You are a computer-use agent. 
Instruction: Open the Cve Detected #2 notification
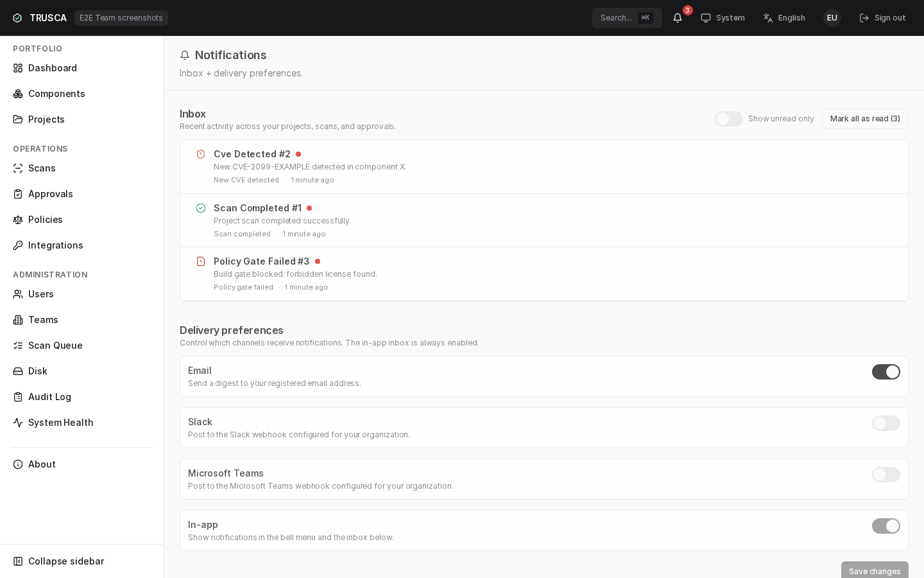544,167
